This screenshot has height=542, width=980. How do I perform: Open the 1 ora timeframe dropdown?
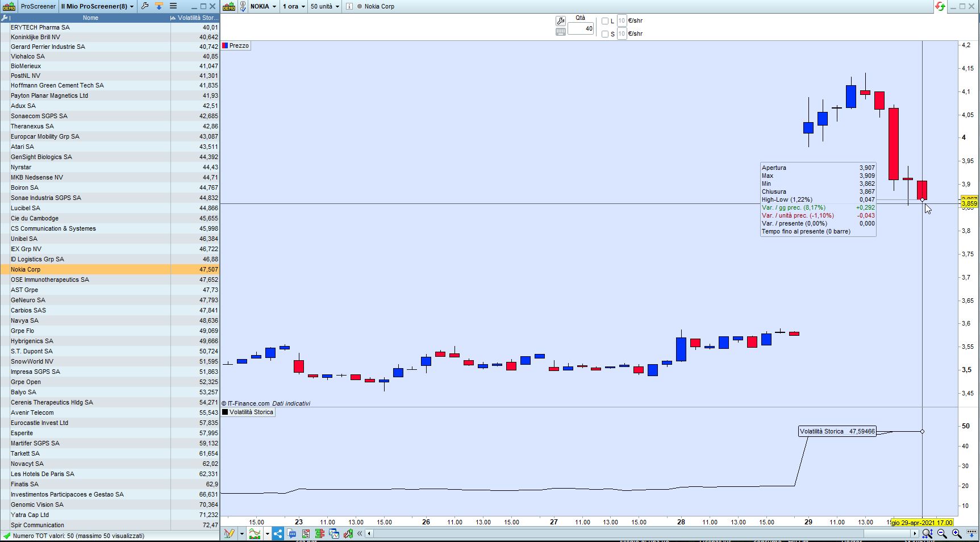(x=294, y=6)
